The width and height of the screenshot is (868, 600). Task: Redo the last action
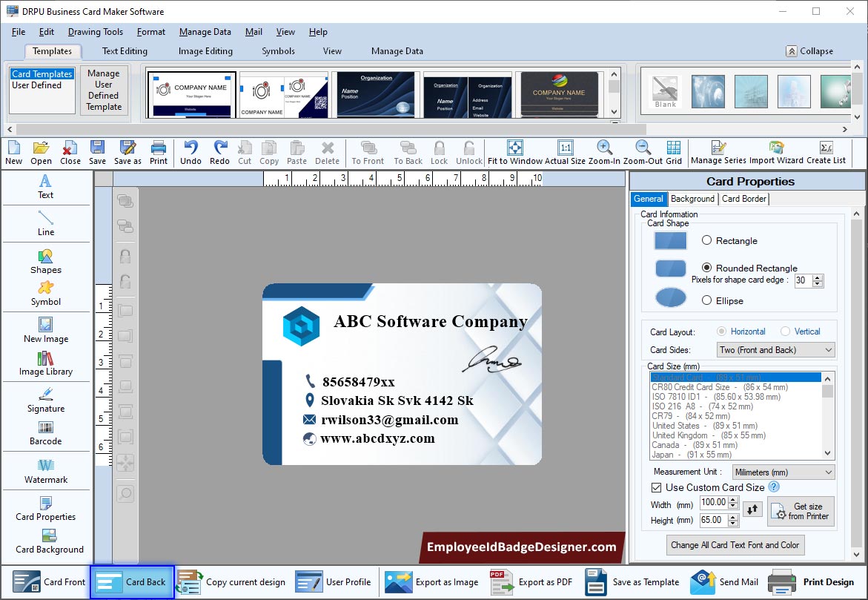pos(219,152)
